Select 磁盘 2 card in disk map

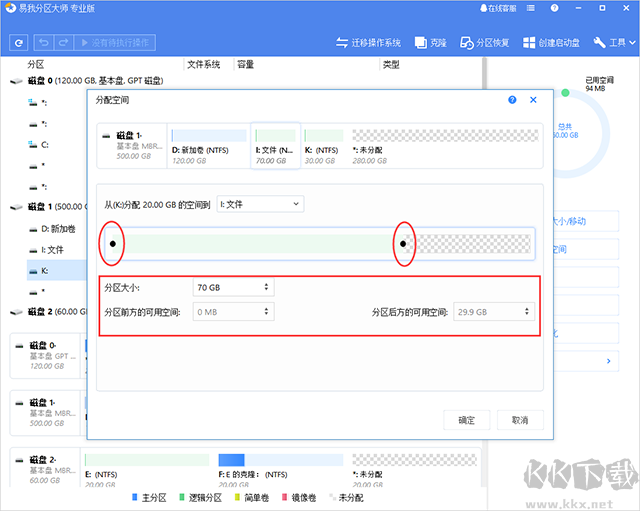[45, 469]
